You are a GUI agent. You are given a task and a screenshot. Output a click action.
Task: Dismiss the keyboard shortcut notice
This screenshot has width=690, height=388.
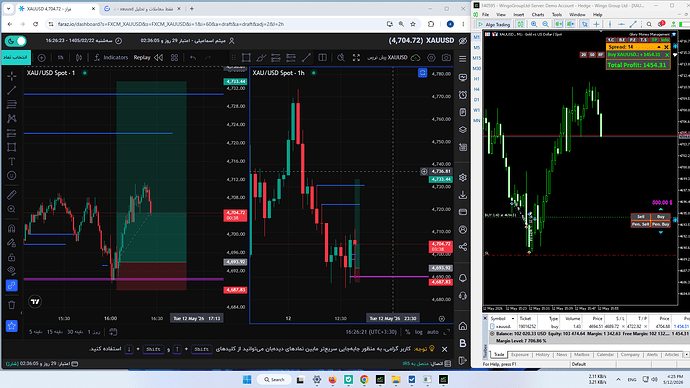tap(444, 349)
